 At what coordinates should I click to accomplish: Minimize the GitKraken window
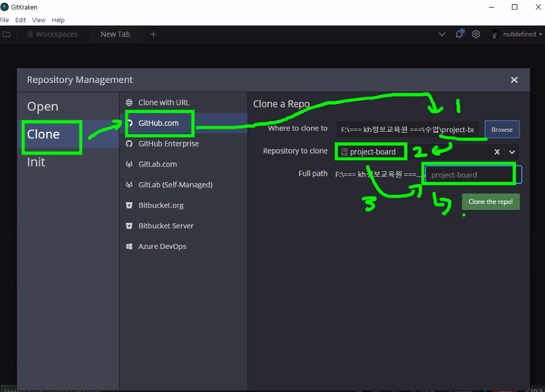coord(491,7)
